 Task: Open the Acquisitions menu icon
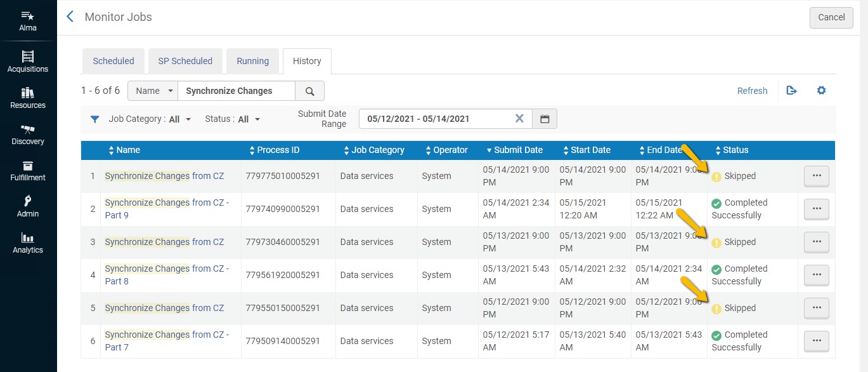27,56
